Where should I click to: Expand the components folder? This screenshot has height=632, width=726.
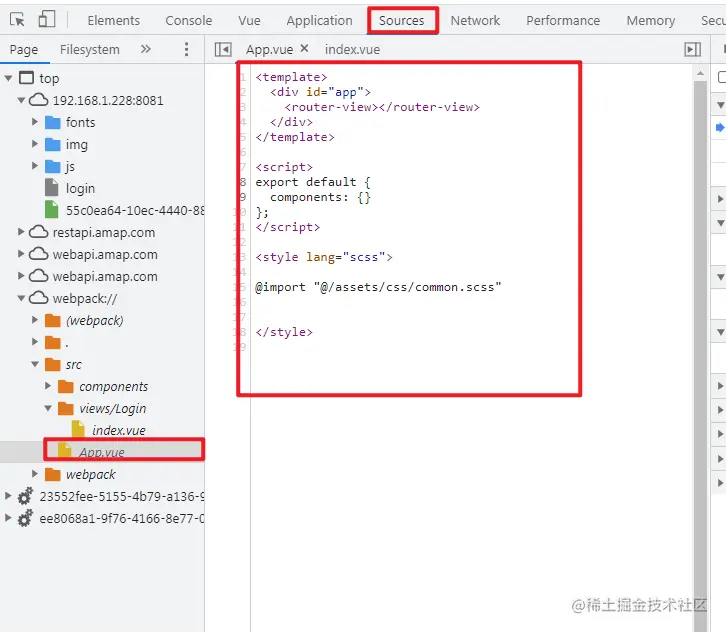point(48,386)
